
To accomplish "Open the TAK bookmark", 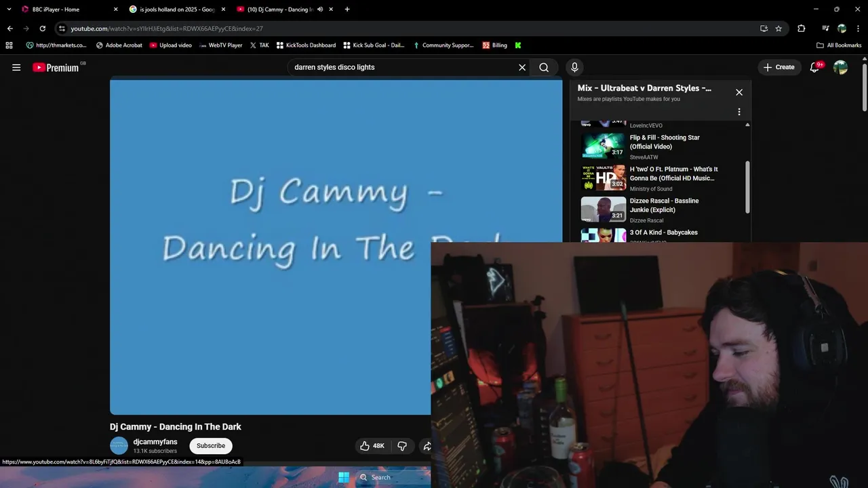I will (x=260, y=45).
